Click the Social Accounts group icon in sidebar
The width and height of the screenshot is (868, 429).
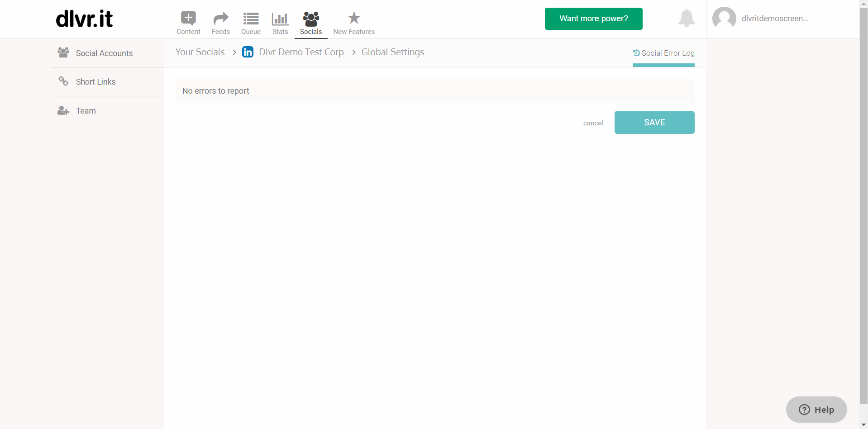[63, 52]
